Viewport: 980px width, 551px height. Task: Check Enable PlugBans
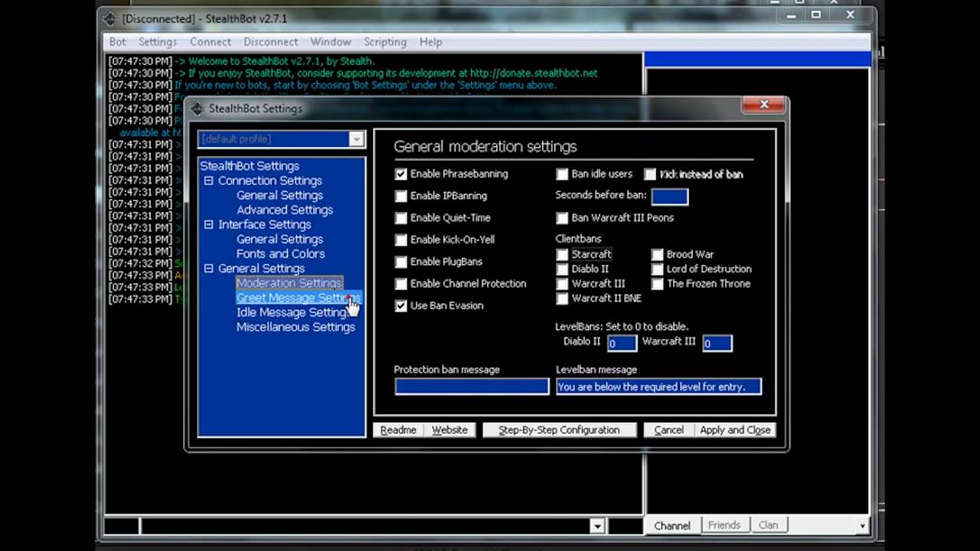pyautogui.click(x=401, y=262)
